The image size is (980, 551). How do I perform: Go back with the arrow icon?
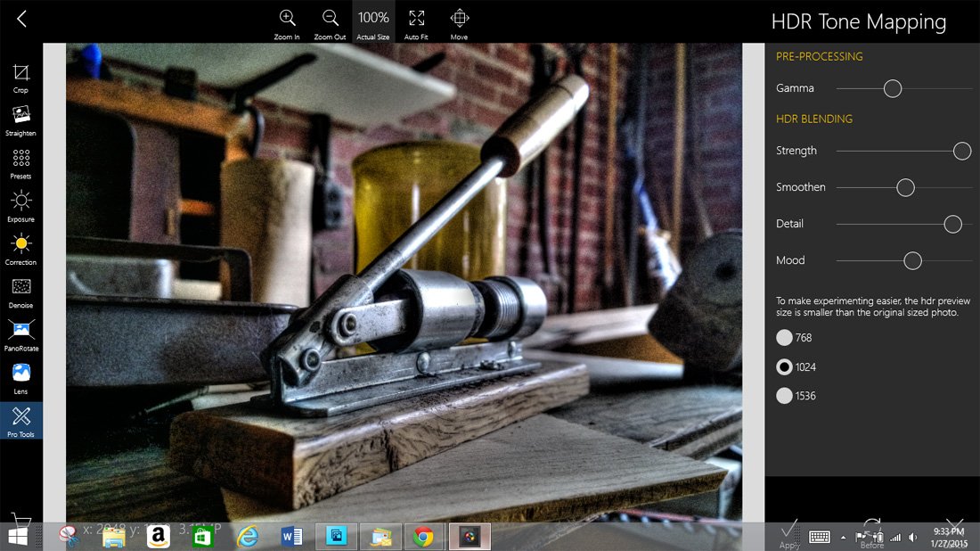22,19
